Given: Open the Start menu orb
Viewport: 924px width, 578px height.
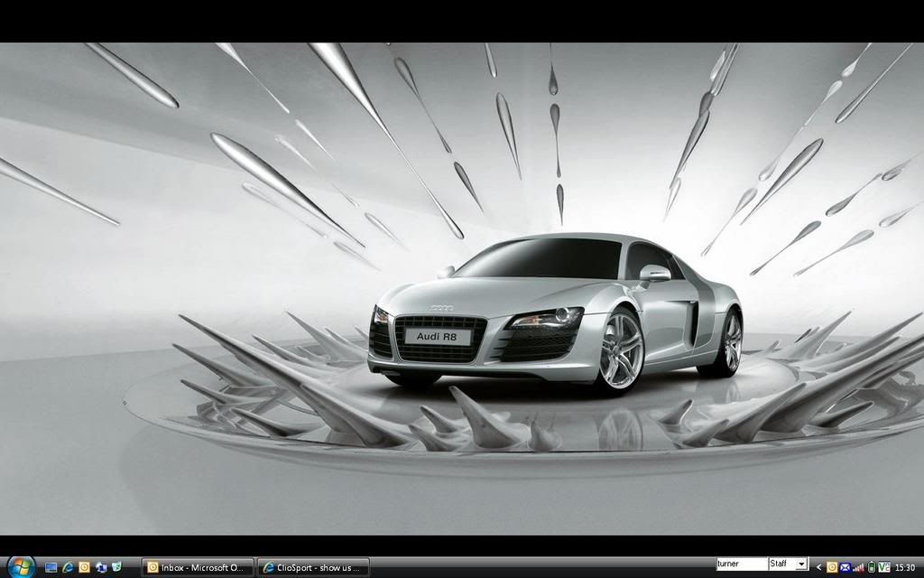Looking at the screenshot, I should click(x=19, y=569).
